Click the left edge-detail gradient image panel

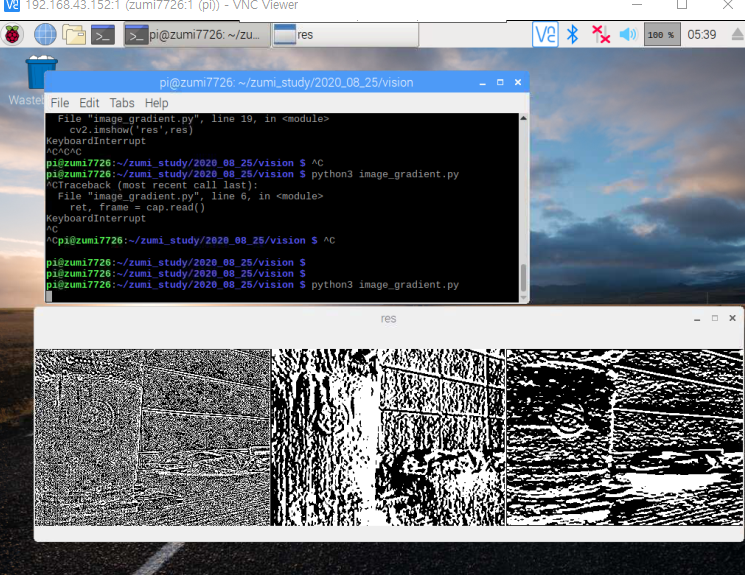[x=153, y=437]
